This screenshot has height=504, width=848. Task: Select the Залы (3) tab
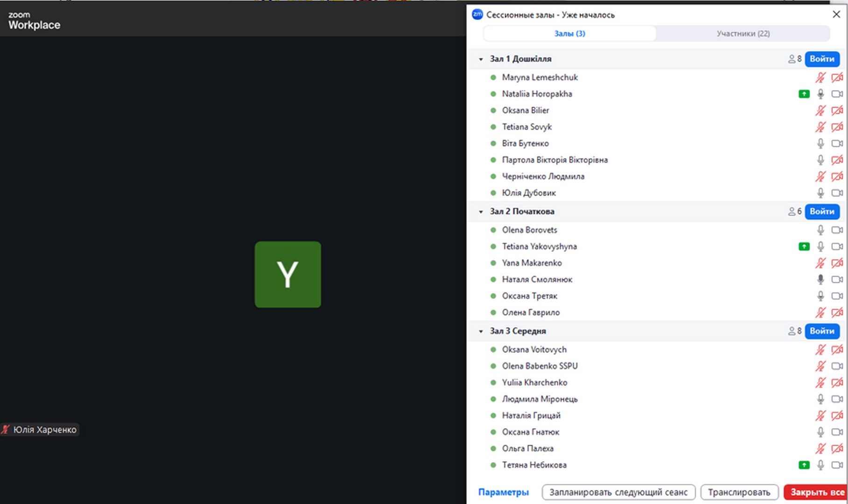click(569, 34)
